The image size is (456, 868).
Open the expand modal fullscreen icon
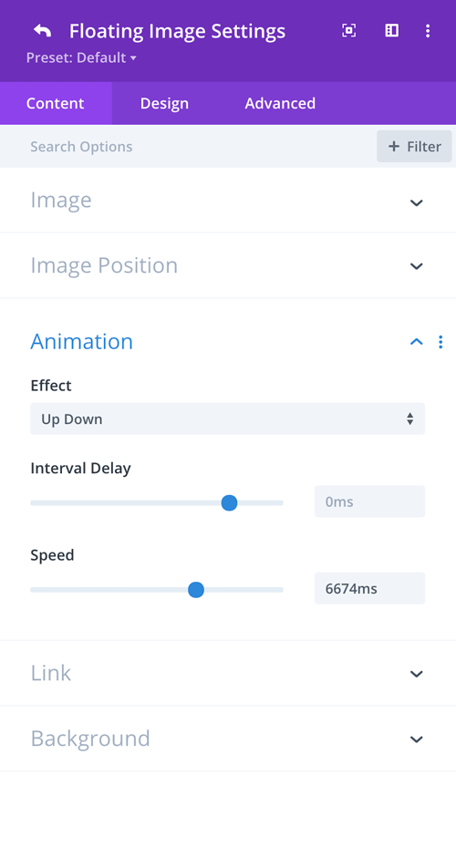coord(348,30)
